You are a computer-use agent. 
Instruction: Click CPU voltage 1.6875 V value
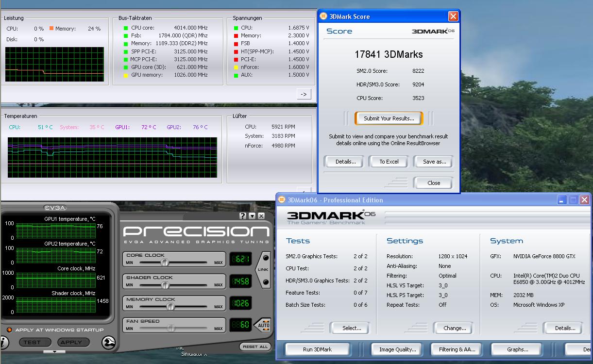pyautogui.click(x=298, y=28)
